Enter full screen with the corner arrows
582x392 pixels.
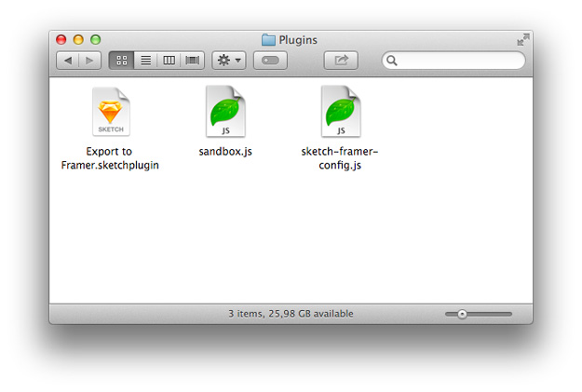pos(523,40)
